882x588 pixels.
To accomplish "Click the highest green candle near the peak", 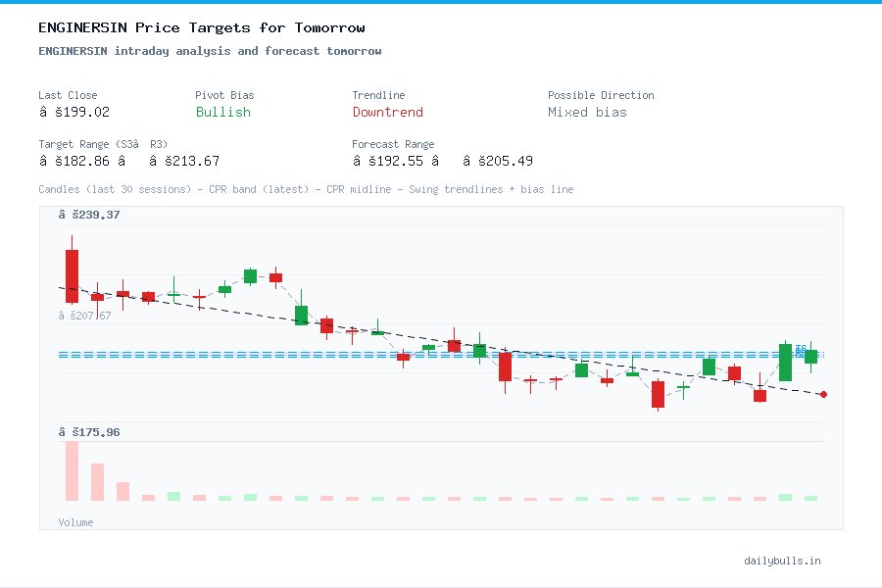I will coord(249,276).
